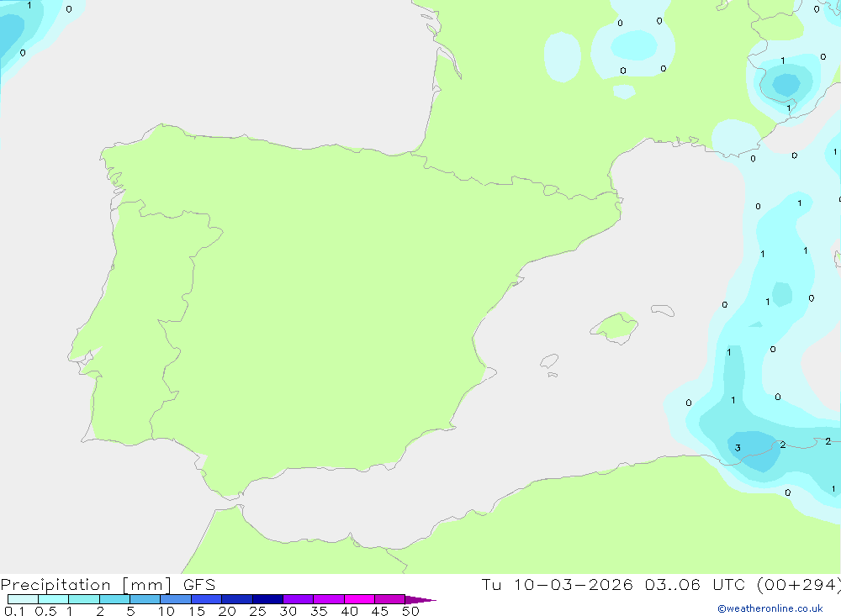Select the 2–5 mm legend color swatch
841x616 pixels.
114,599
